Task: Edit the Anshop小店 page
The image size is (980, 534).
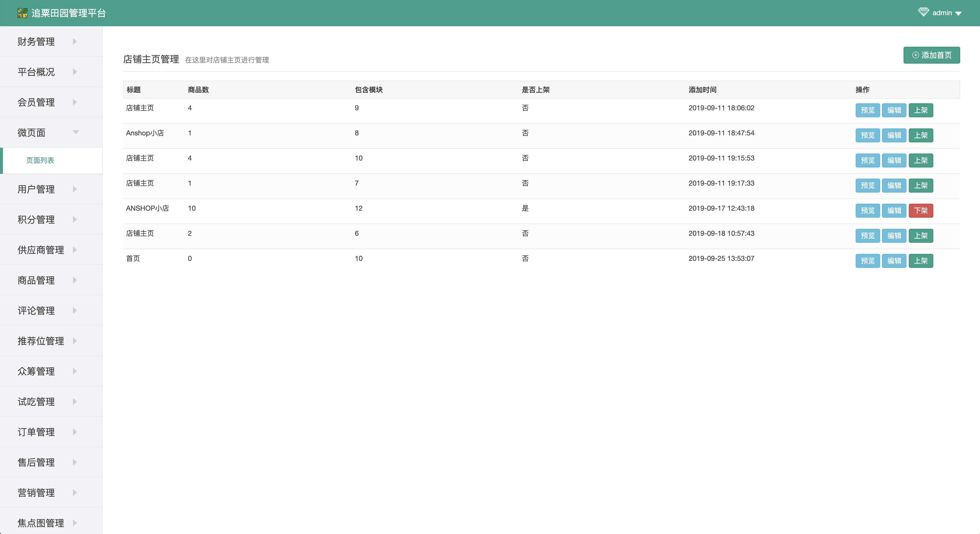Action: pyautogui.click(x=894, y=135)
